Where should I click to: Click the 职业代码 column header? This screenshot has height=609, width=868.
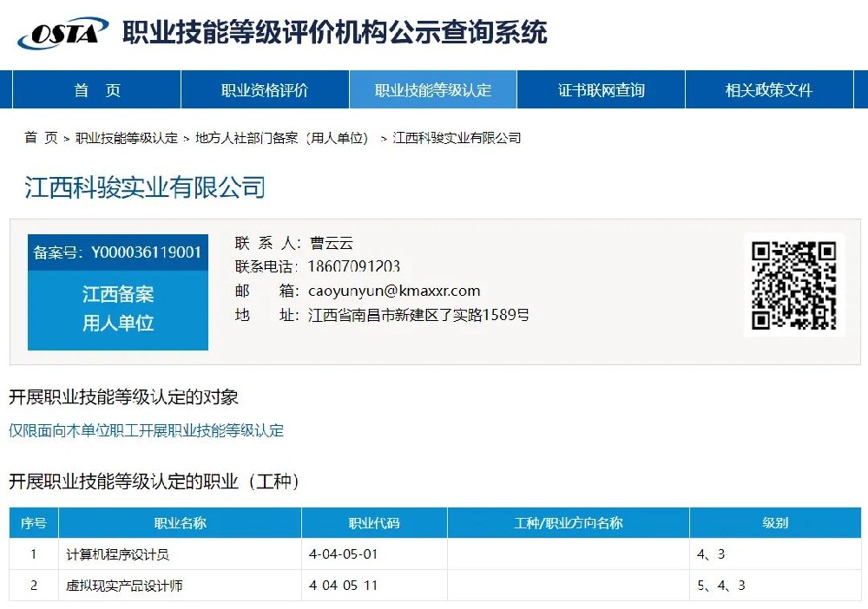(374, 523)
